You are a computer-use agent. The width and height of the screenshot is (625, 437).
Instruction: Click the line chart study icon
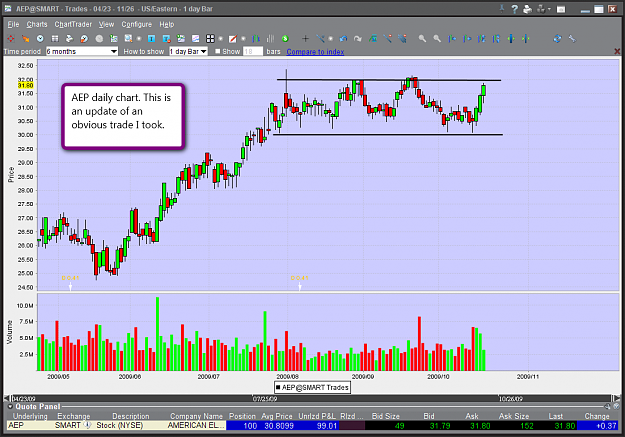[x=195, y=39]
